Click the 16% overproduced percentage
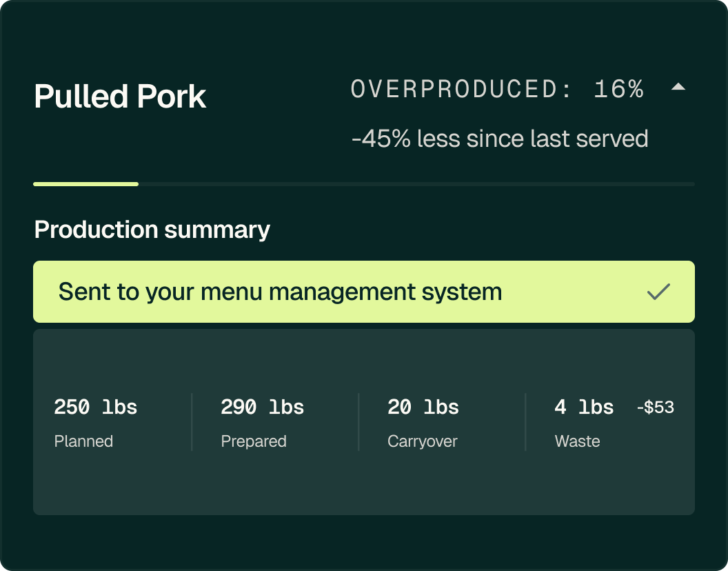Viewport: 728px width, 571px height. (x=618, y=90)
